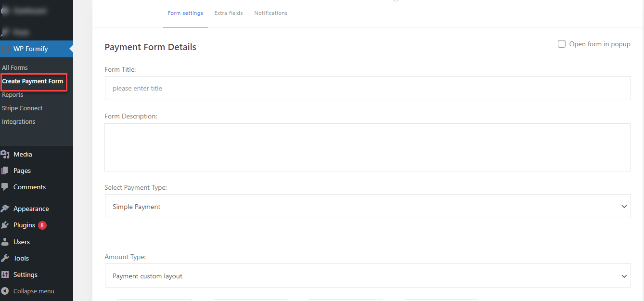Open Reports submenu link
The width and height of the screenshot is (644, 301).
13,94
